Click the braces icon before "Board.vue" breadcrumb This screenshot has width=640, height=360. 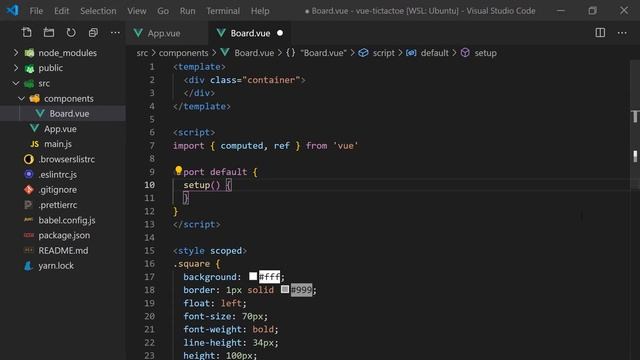tap(291, 53)
